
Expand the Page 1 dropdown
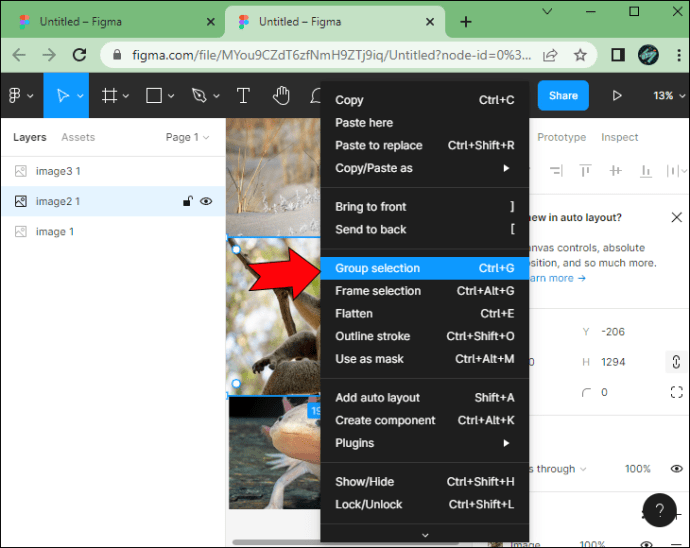[x=187, y=137]
